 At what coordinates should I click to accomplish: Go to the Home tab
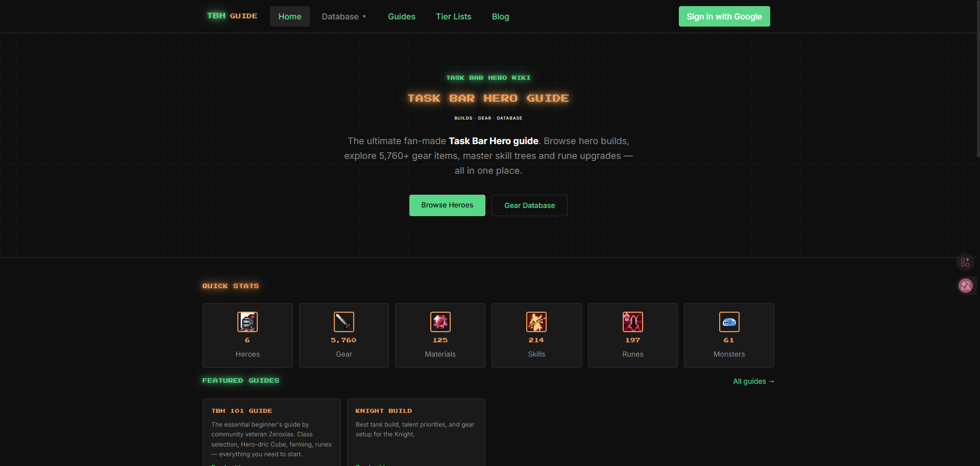[290, 16]
